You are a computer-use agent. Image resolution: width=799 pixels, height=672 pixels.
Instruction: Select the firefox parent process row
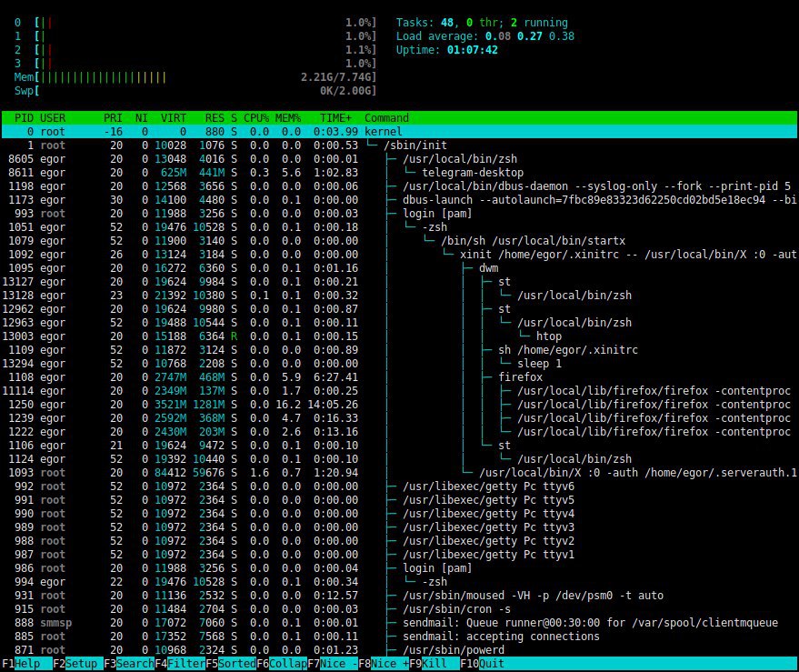click(x=400, y=377)
